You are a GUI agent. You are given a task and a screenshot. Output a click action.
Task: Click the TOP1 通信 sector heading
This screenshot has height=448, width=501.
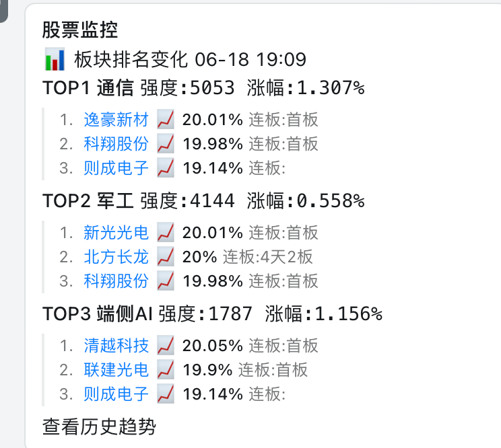point(88,87)
